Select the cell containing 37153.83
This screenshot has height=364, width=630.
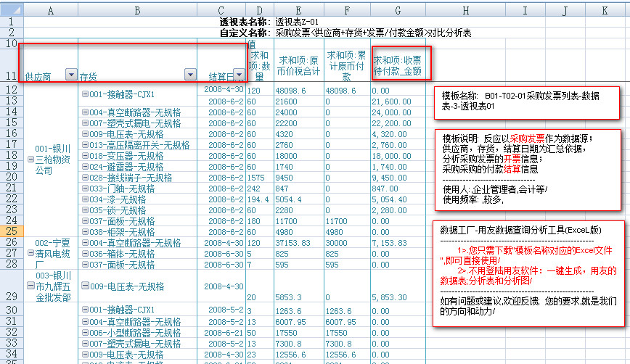[x=295, y=243]
